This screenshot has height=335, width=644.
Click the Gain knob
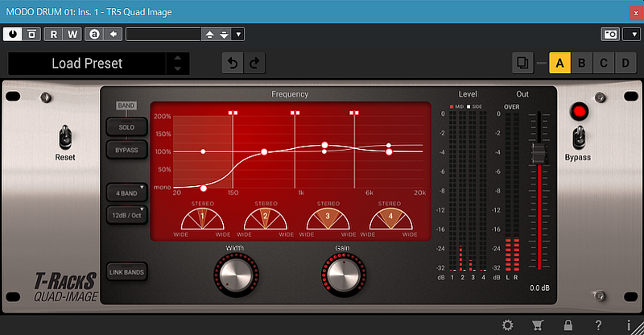pos(344,275)
